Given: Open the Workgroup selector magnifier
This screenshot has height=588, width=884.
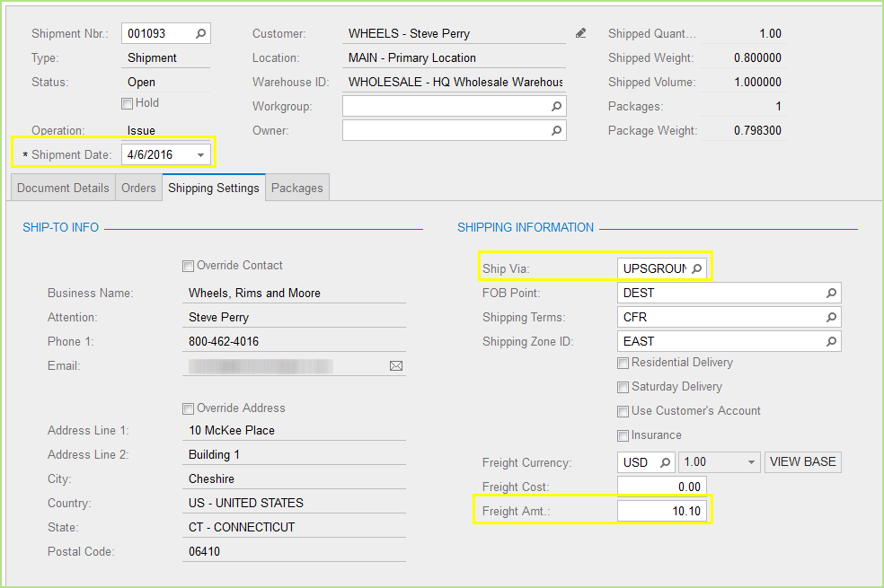Looking at the screenshot, I should 557,106.
